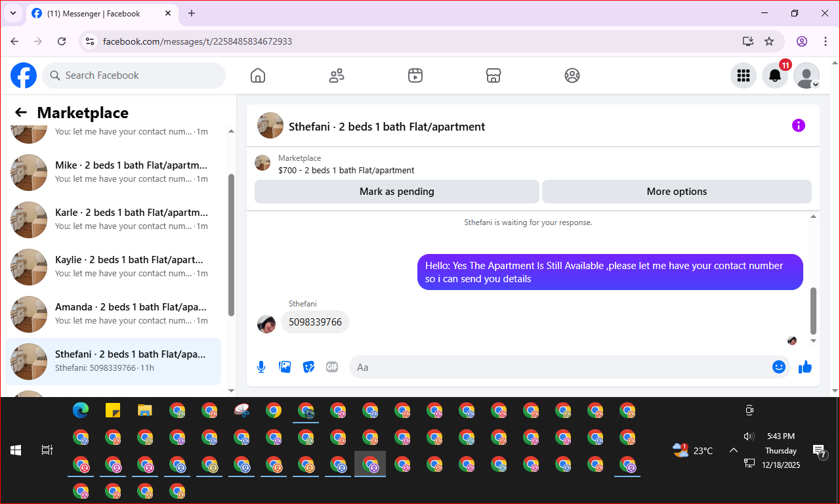Open the Marketplace storefront icon in the top navigation
Screen dimensions: 840x504
pyautogui.click(x=493, y=75)
